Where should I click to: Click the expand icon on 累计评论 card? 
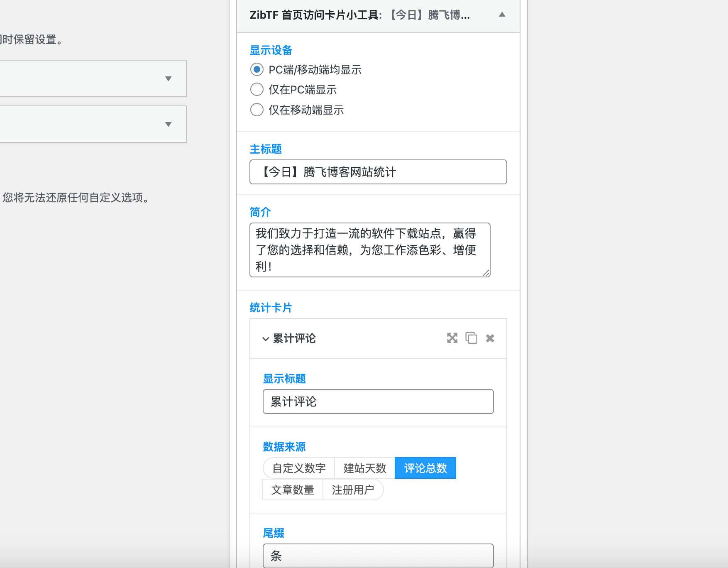[x=452, y=338]
